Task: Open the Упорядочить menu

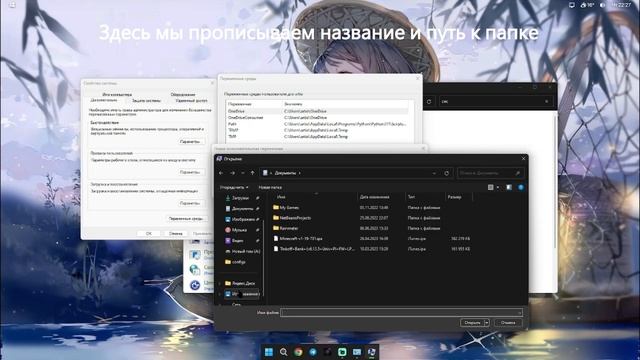Action: tap(234, 187)
